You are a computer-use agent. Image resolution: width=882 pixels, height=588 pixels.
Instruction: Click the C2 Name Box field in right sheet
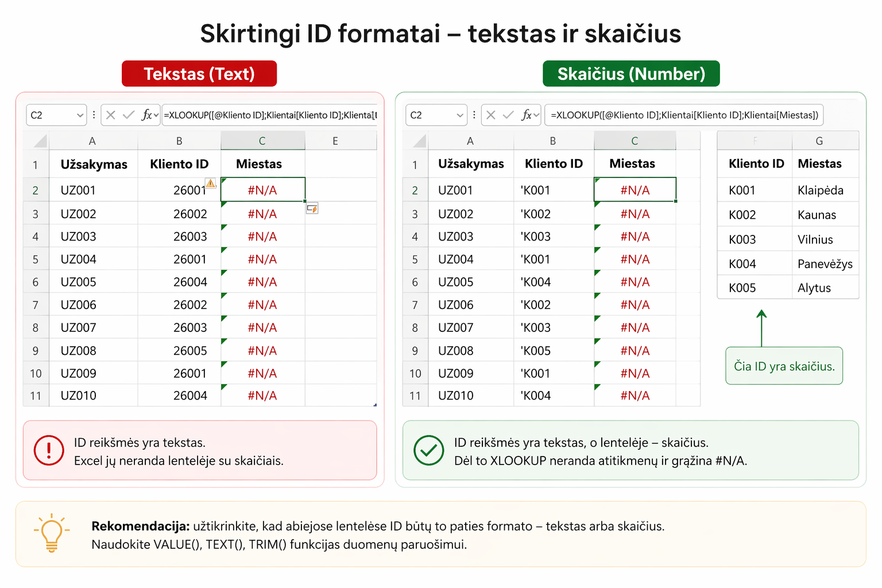click(x=436, y=115)
